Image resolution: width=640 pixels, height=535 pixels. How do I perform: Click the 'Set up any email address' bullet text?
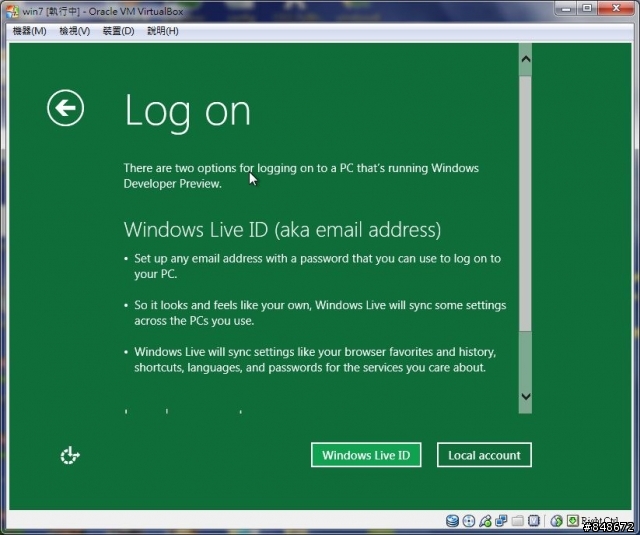tap(318, 266)
